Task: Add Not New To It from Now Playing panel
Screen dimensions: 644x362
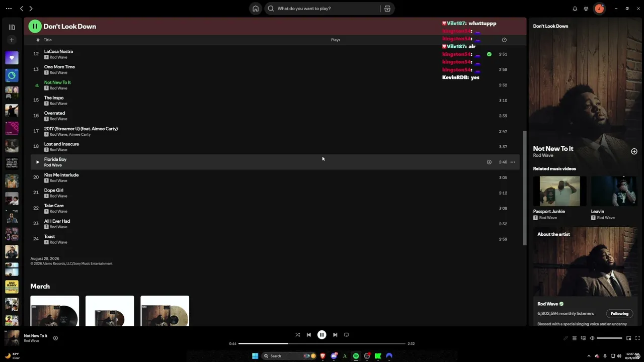Action: pos(634,151)
